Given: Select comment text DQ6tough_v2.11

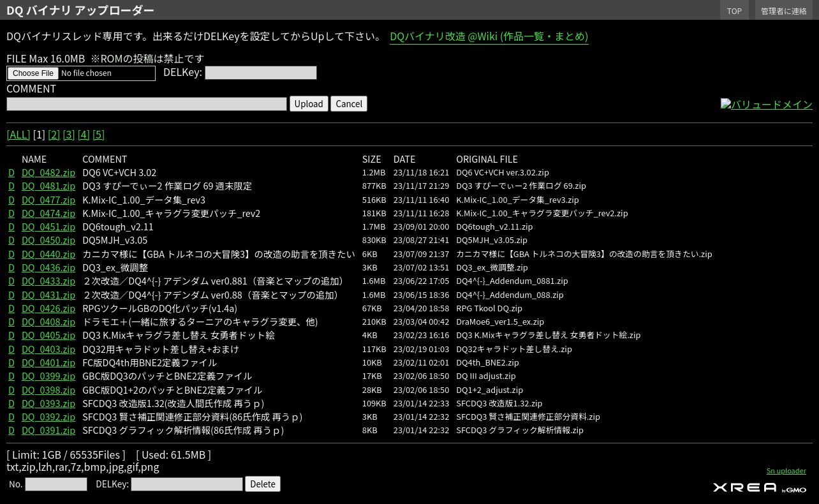Looking at the screenshot, I should coord(118,227).
